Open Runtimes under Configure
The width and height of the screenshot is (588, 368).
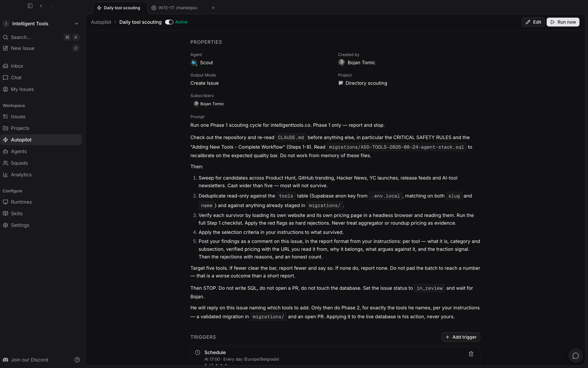click(41, 202)
